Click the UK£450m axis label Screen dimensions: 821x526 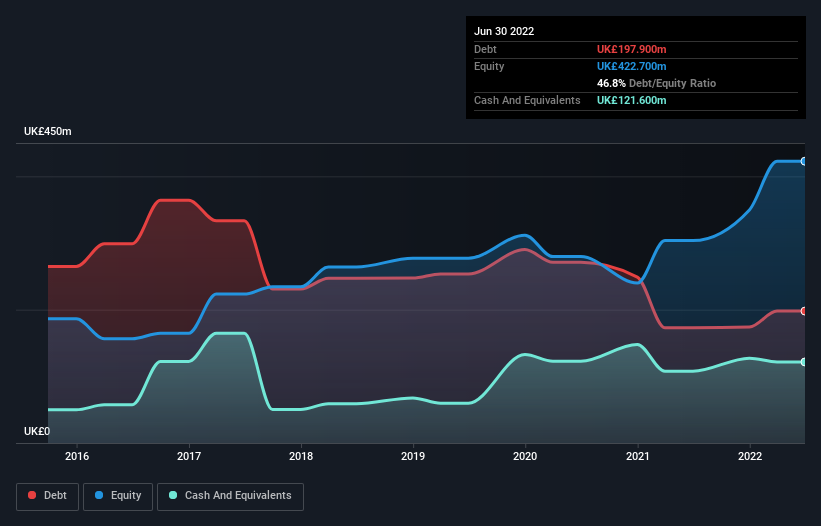pos(48,131)
